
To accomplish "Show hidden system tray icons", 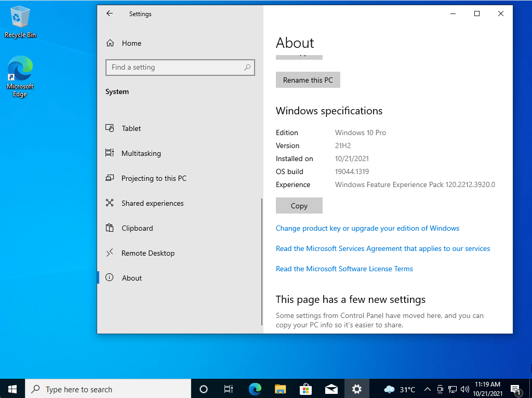I will [x=428, y=389].
